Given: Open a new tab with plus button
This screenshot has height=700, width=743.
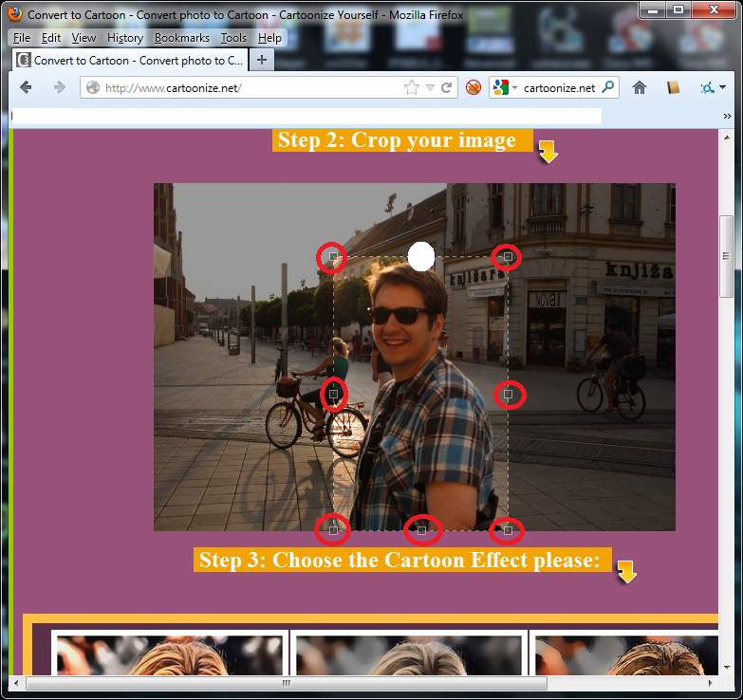Looking at the screenshot, I should click(262, 60).
